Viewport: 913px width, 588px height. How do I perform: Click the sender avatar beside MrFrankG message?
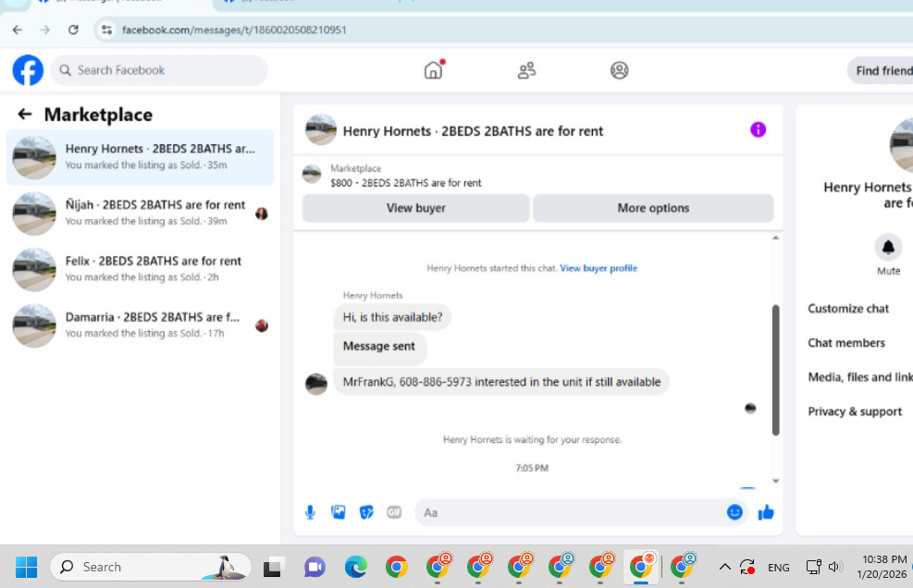pos(316,385)
